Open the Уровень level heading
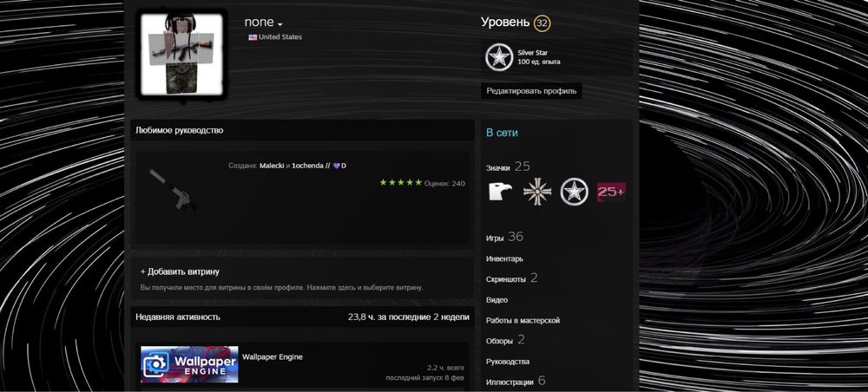This screenshot has width=868, height=392. pyautogui.click(x=505, y=23)
